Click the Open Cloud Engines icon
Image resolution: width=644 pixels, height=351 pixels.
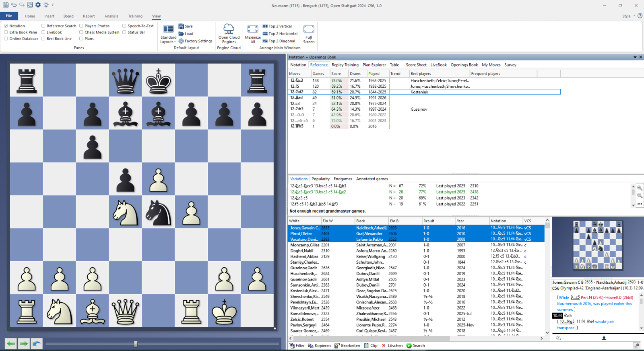229,29
